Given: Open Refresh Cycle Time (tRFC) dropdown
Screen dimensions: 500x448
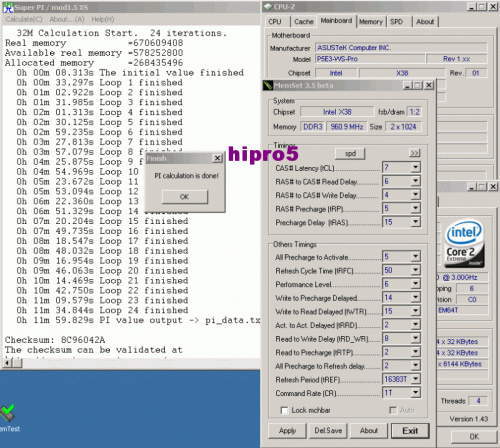Looking at the screenshot, I should (x=415, y=270).
